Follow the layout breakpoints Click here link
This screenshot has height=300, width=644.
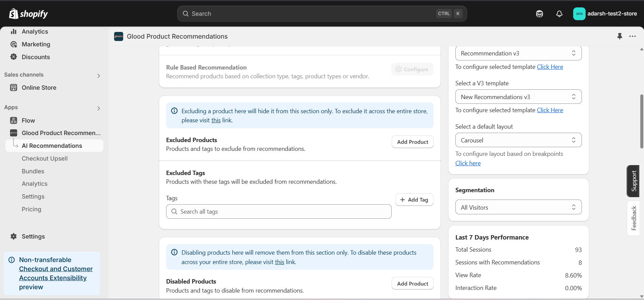pos(468,163)
